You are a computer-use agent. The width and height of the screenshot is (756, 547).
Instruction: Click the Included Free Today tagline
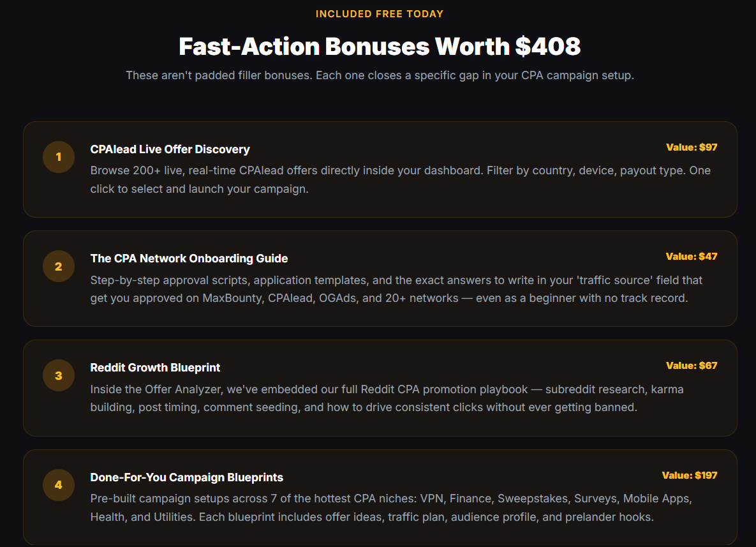(380, 14)
